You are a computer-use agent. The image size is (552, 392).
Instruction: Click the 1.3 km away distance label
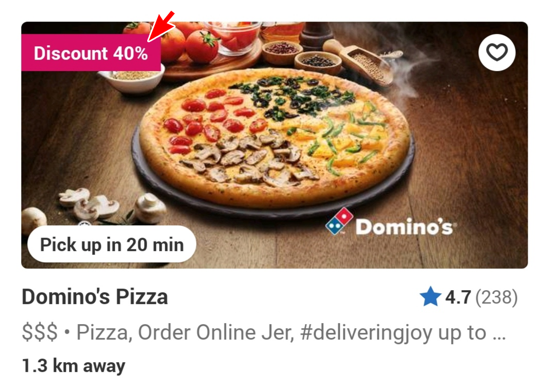pyautogui.click(x=74, y=366)
